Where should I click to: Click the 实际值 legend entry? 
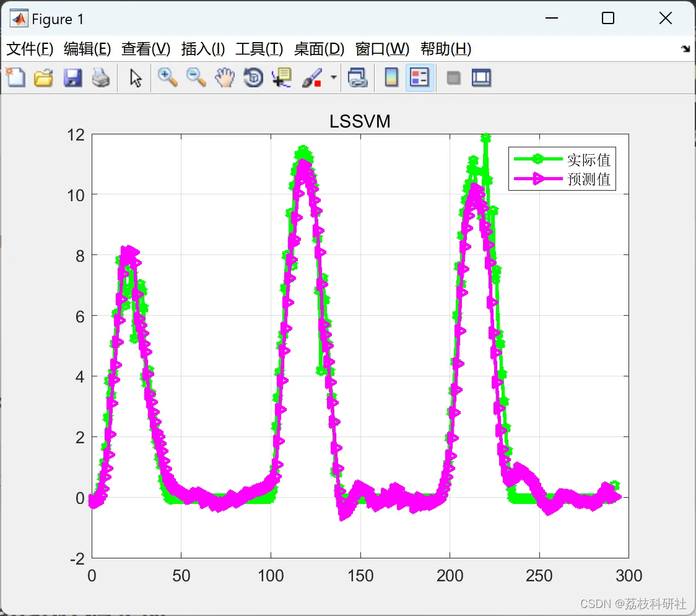[x=562, y=159]
